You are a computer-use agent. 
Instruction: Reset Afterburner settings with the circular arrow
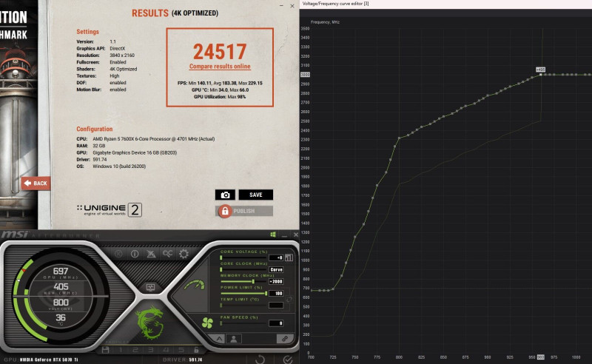coord(260,359)
